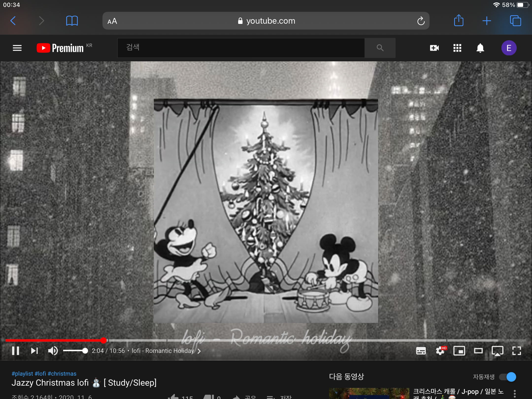Click the #christmas hashtag link
Image resolution: width=532 pixels, height=399 pixels.
click(62, 374)
